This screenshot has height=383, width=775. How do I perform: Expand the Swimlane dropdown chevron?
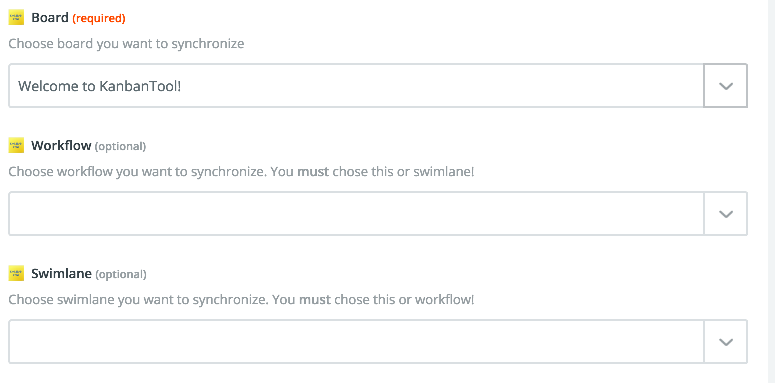point(725,341)
